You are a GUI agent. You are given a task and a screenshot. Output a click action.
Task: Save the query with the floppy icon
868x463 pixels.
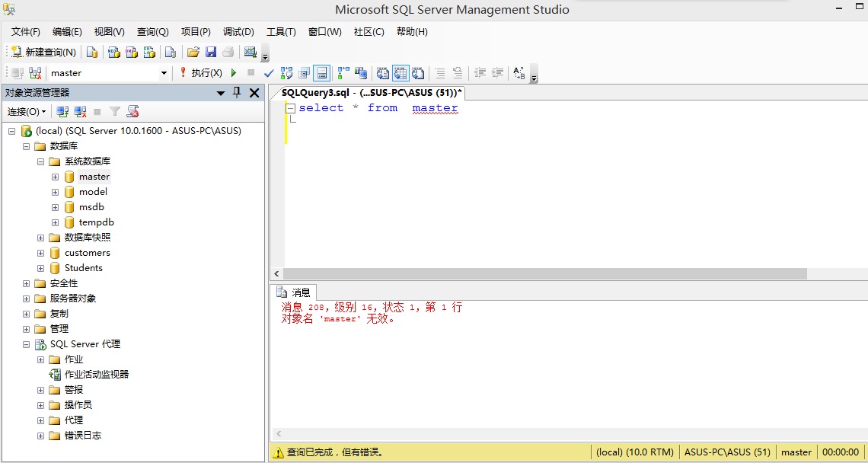point(211,52)
